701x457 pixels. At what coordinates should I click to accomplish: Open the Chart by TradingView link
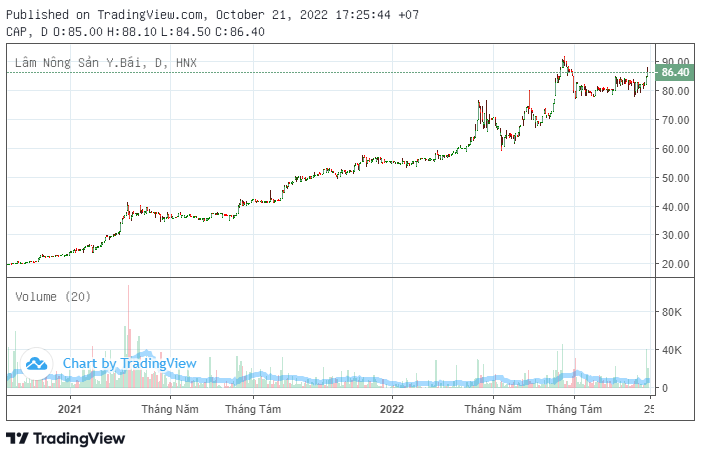[x=129, y=364]
